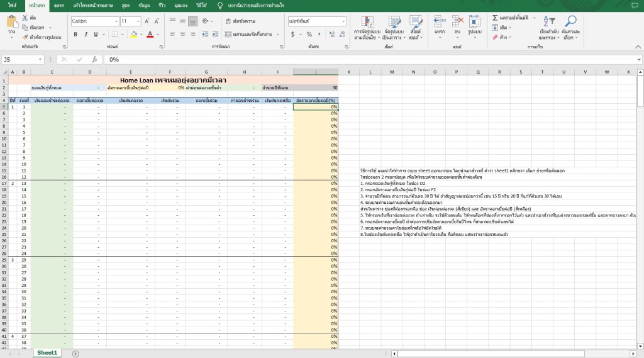Expand the number format dropdown
Screen dimensions: 644x358
(x=343, y=21)
